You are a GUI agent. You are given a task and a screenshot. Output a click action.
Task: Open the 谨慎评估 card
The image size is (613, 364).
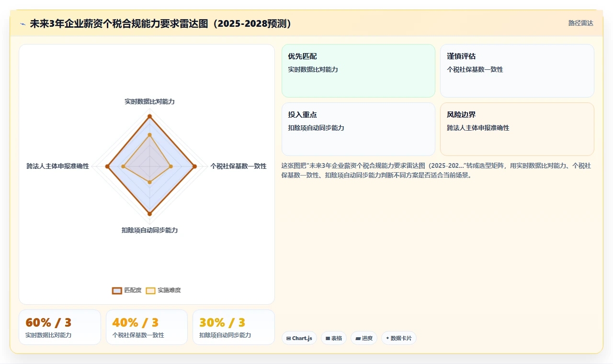(517, 71)
